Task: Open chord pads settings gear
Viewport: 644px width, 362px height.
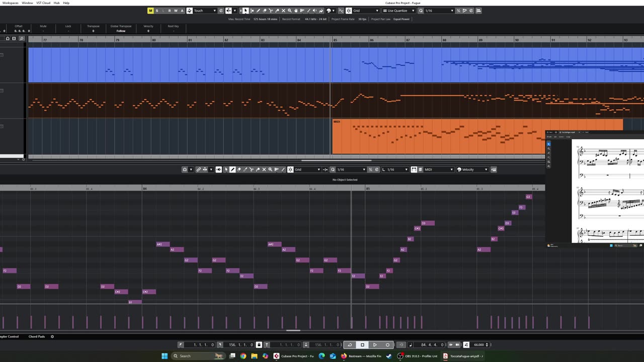Action: click(52, 336)
